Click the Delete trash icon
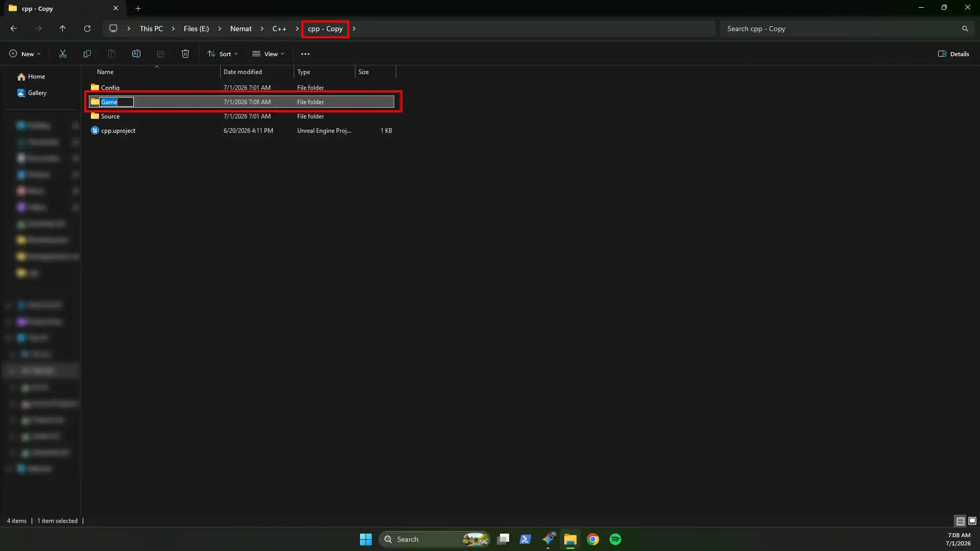Viewport: 980px width, 551px height. (185, 54)
